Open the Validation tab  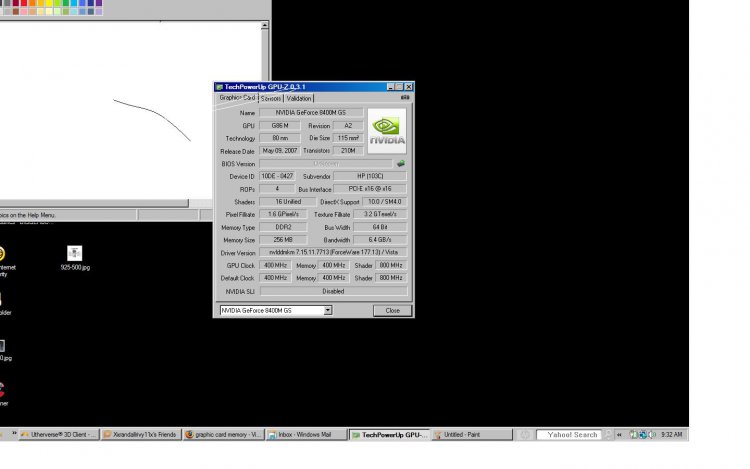299,98
